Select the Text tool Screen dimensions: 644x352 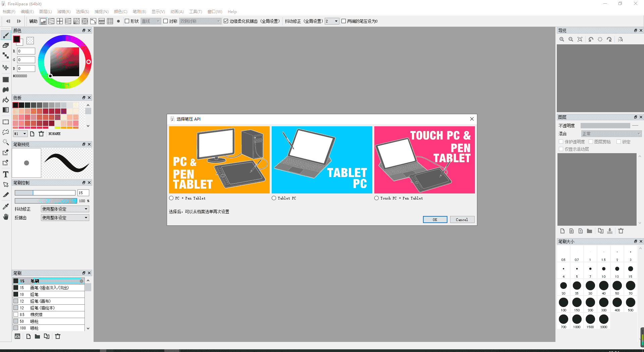(x=6, y=174)
